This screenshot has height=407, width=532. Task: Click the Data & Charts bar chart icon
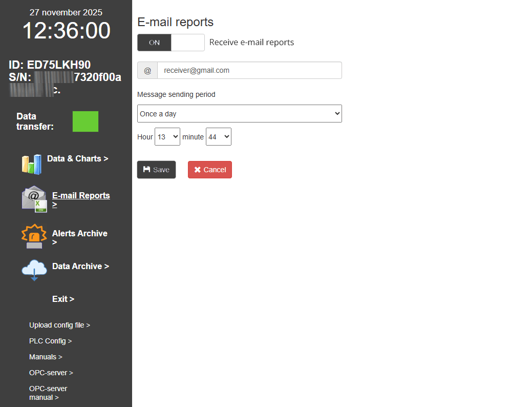point(31,164)
